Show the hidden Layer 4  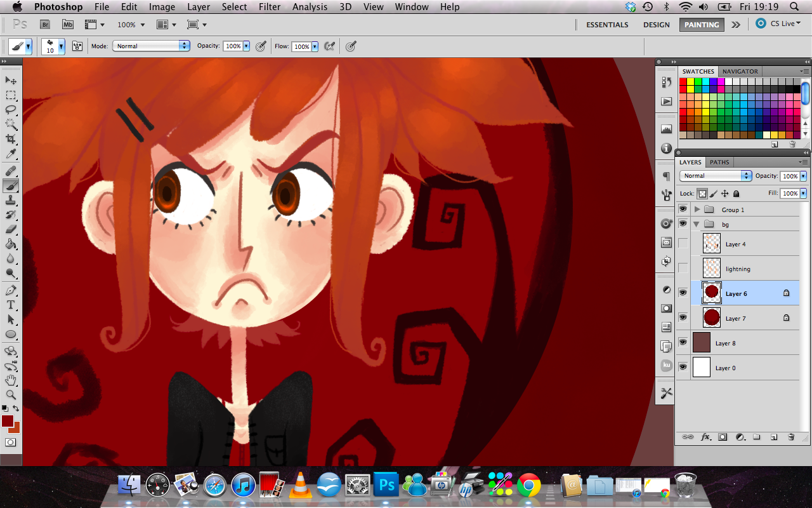pyautogui.click(x=683, y=244)
